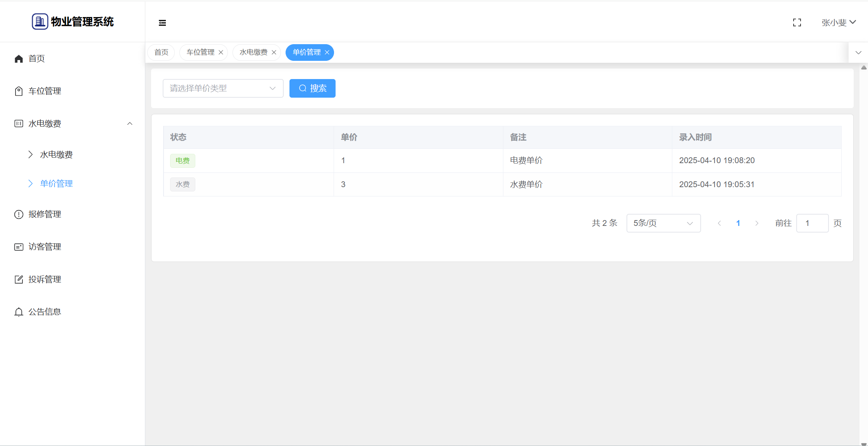Viewport: 868px width, 446px height.
Task: Open the 请选择单价类型 dropdown
Action: pyautogui.click(x=223, y=88)
